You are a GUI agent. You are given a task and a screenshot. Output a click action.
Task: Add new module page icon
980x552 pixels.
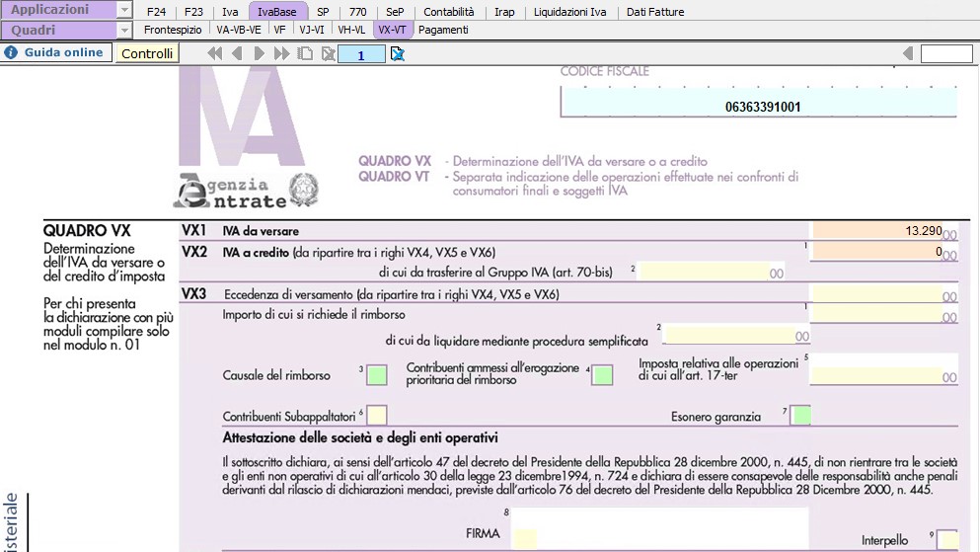(x=305, y=53)
